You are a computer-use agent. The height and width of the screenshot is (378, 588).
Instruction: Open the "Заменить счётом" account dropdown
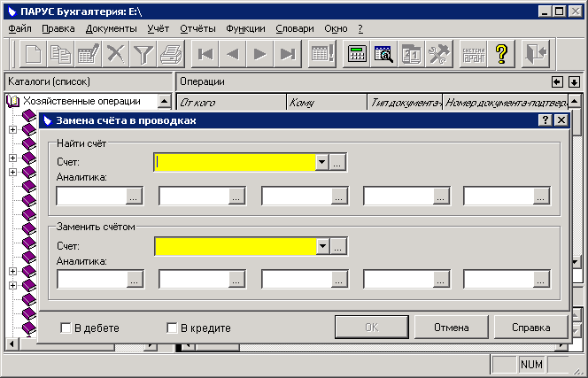(322, 247)
